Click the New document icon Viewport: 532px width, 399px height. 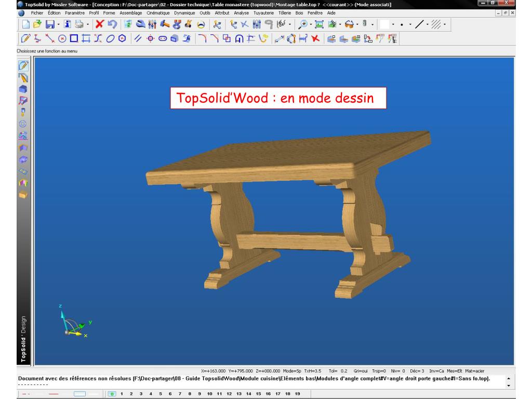[26, 24]
